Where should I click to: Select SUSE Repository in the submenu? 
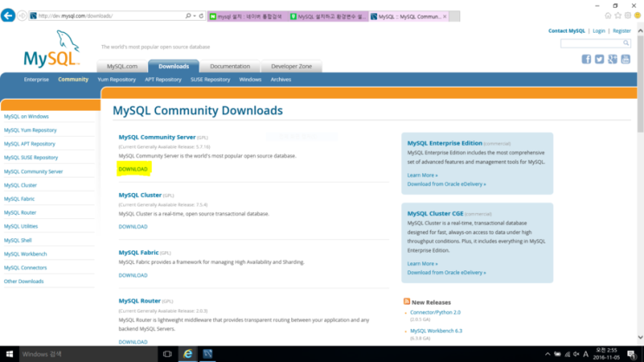click(x=211, y=79)
